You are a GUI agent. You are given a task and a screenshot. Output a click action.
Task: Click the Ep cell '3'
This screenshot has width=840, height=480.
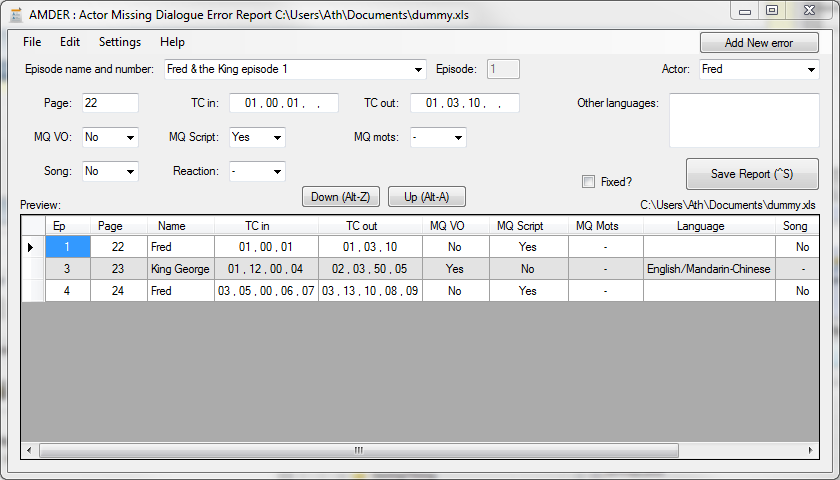click(68, 269)
